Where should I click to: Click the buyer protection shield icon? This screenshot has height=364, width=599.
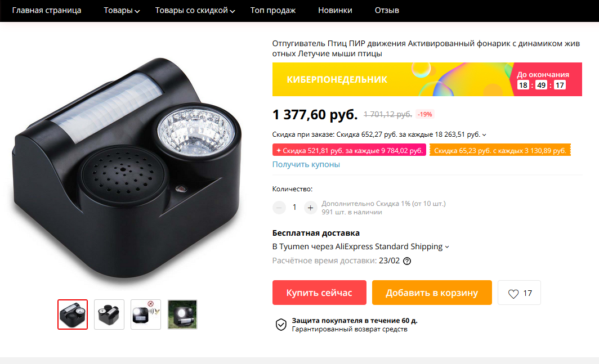coord(281,325)
